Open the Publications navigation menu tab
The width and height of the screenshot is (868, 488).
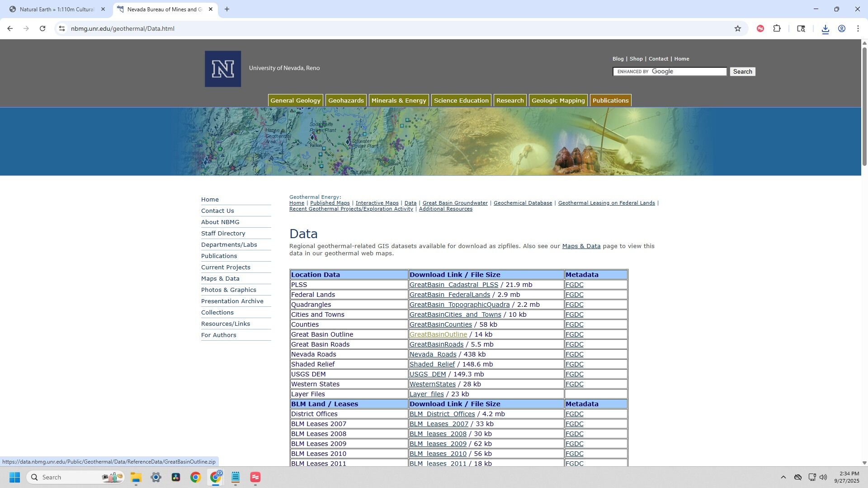pos(610,100)
